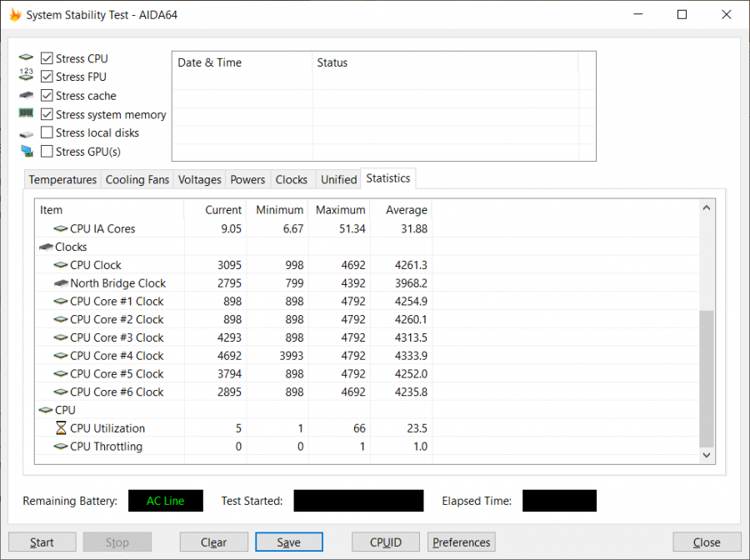Toggle the Stress system memory checkbox
The image size is (750, 560).
[x=47, y=114]
